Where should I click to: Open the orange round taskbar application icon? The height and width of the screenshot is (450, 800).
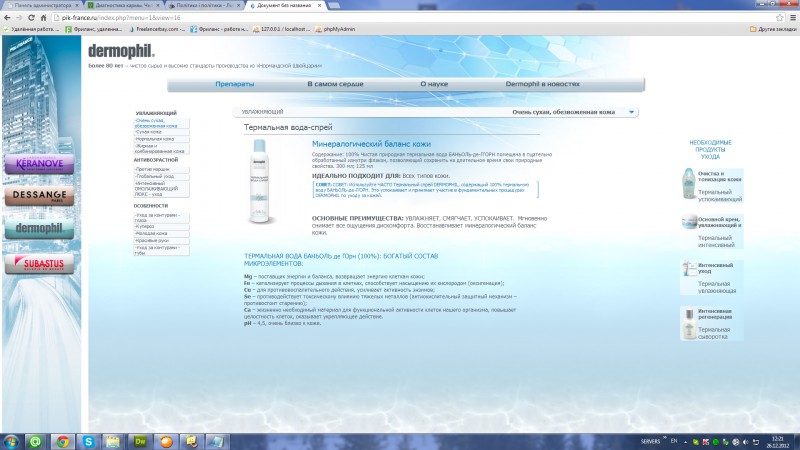pyautogui.click(x=166, y=441)
